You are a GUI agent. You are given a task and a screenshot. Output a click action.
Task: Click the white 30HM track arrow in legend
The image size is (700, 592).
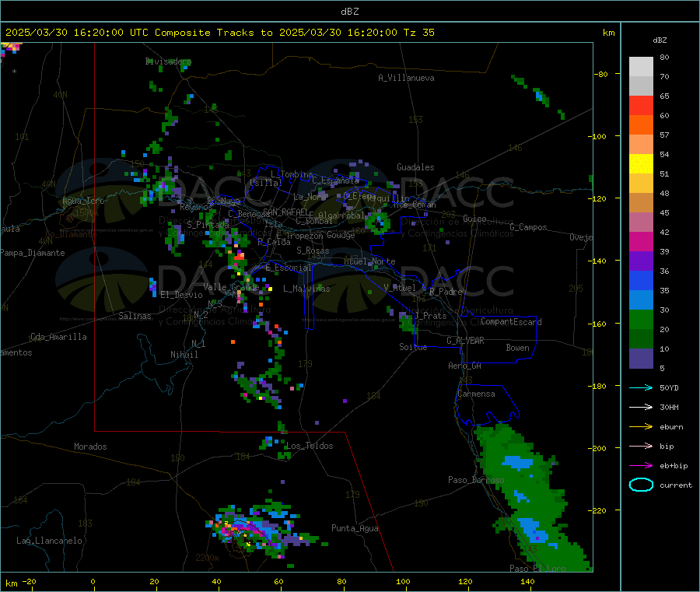click(x=641, y=407)
